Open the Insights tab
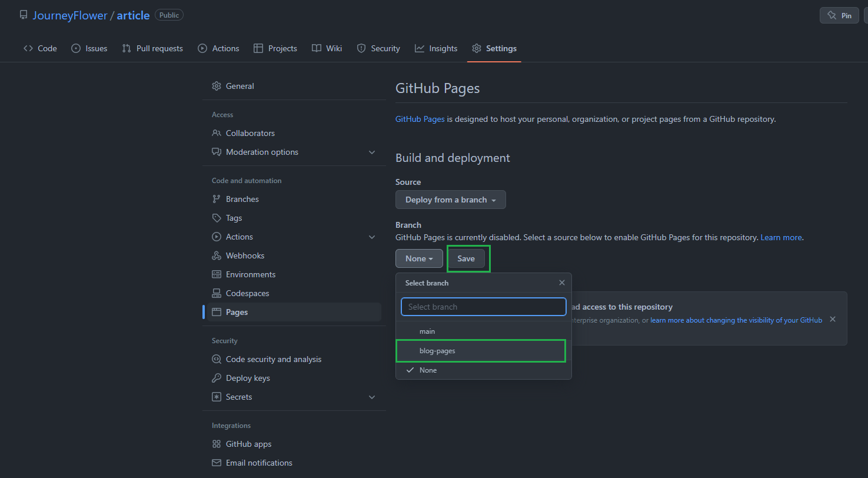Viewport: 868px width, 478px height. pyautogui.click(x=436, y=48)
